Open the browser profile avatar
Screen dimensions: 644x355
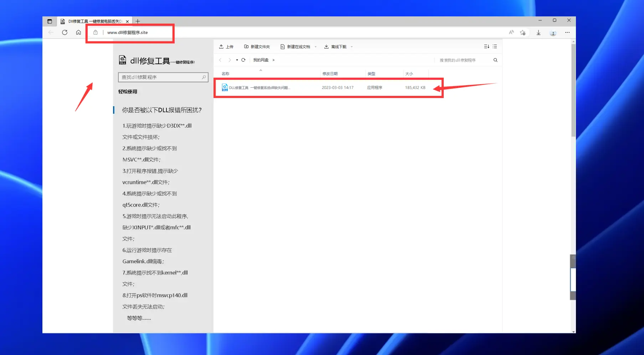553,33
